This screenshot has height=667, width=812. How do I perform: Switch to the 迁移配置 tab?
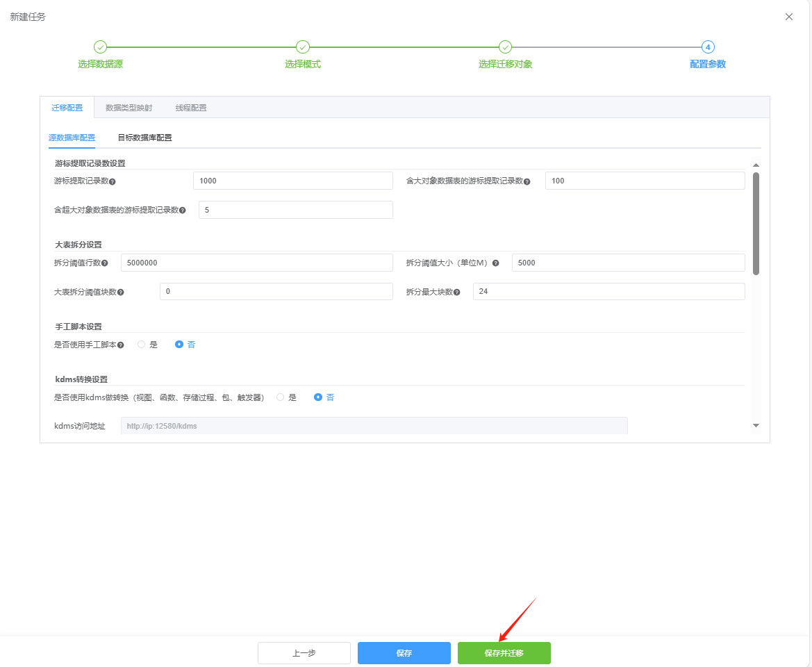[x=67, y=108]
